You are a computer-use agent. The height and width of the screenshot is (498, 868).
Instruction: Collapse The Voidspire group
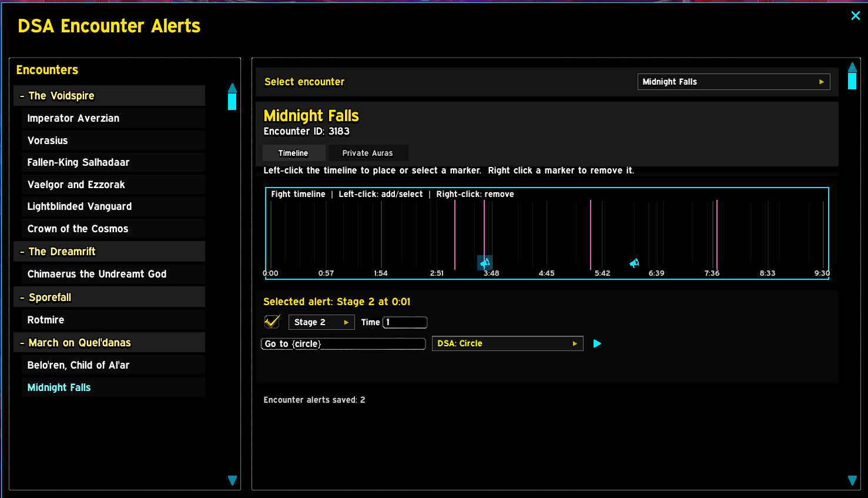pyautogui.click(x=109, y=96)
